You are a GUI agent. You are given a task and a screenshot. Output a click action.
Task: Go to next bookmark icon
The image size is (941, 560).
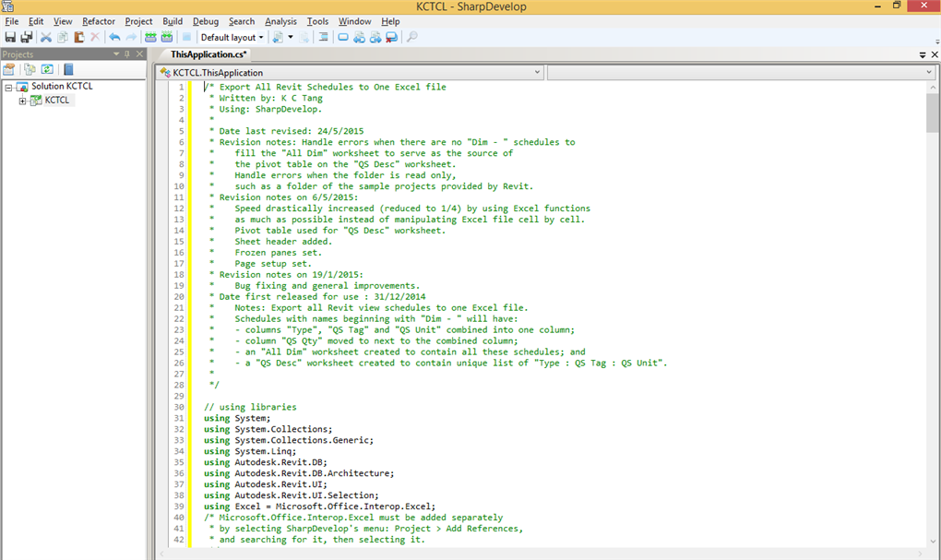click(375, 37)
